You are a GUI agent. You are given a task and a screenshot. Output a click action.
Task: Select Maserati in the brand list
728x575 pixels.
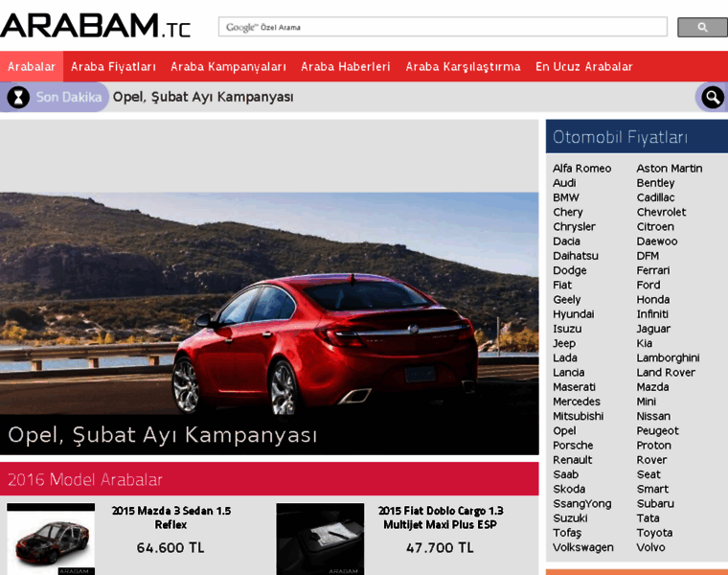tap(574, 387)
